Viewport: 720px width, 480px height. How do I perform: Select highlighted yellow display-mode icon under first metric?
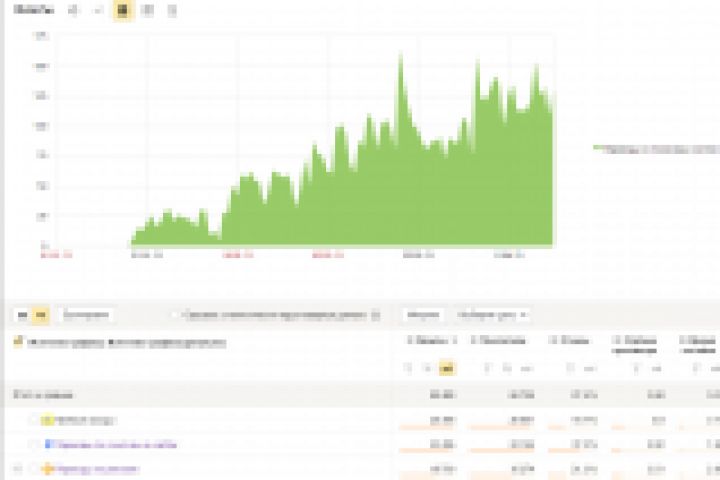pos(447,368)
